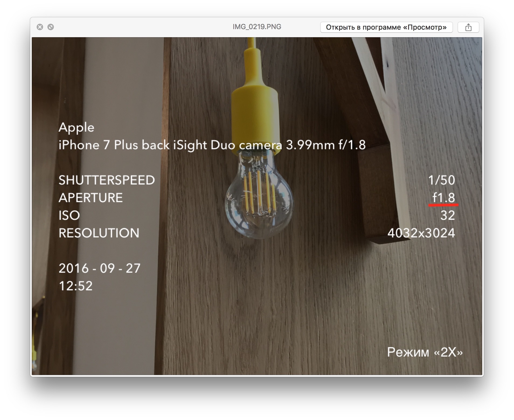Click the date 2016 - 09 - 27
Viewport: 514px width, 420px height.
click(99, 268)
